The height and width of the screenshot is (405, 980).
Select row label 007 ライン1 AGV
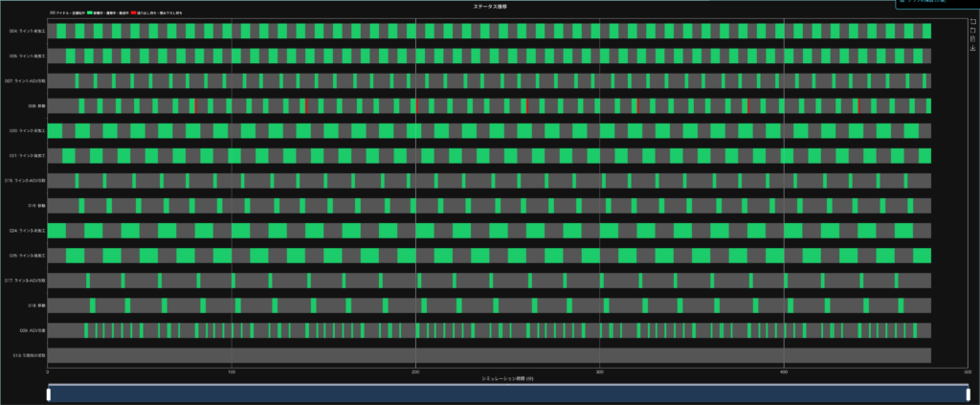click(x=26, y=80)
